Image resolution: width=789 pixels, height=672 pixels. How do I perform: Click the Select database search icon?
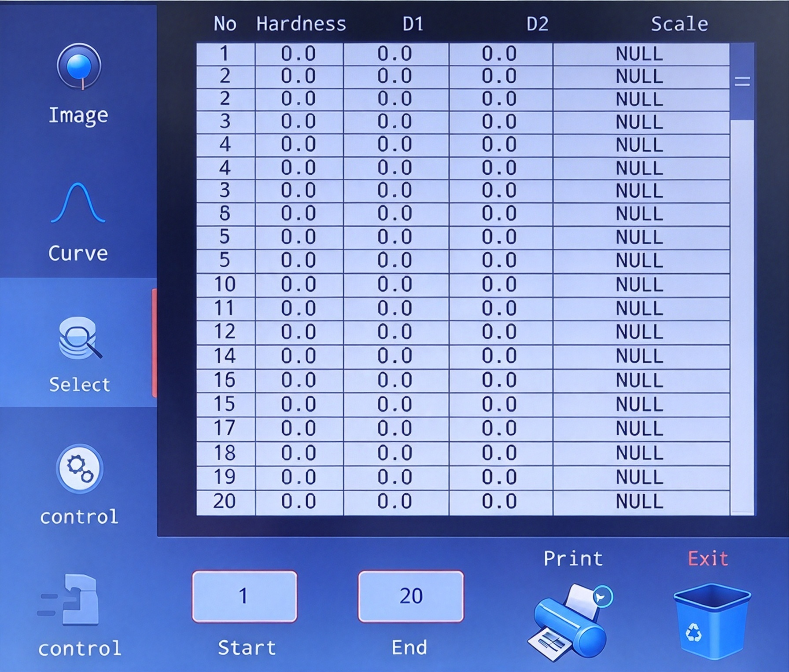pos(80,338)
